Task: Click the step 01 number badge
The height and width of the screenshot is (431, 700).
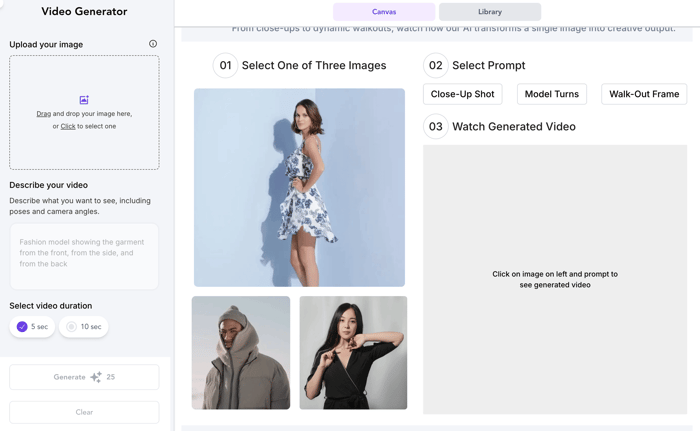Action: 225,66
